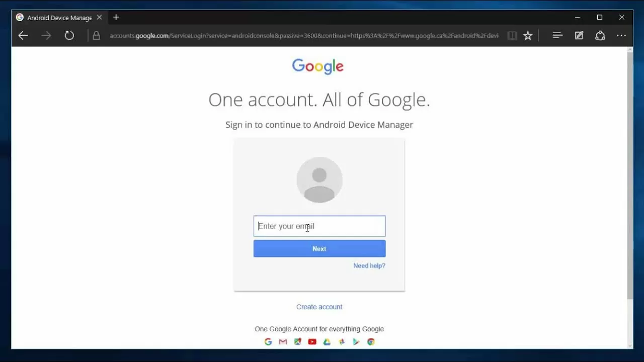Open reading view book icon
The width and height of the screenshot is (644, 362).
[x=512, y=36]
